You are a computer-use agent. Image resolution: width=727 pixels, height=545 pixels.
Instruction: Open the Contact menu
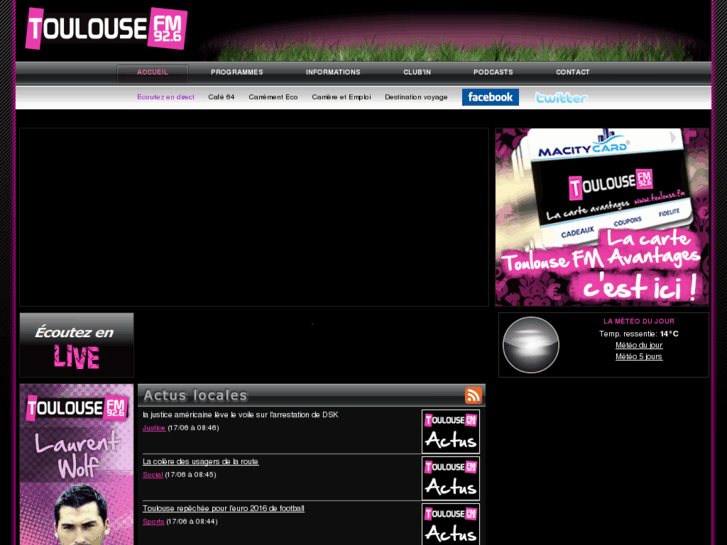pyautogui.click(x=573, y=72)
